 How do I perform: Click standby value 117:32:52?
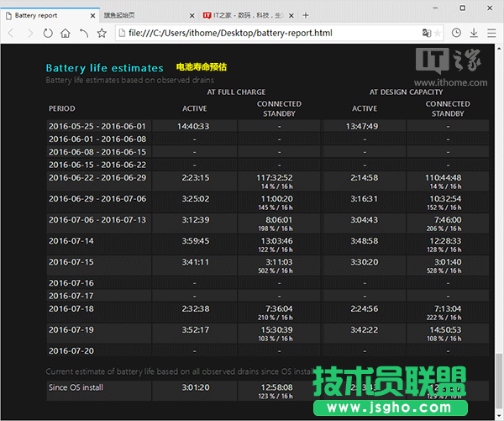[275, 178]
